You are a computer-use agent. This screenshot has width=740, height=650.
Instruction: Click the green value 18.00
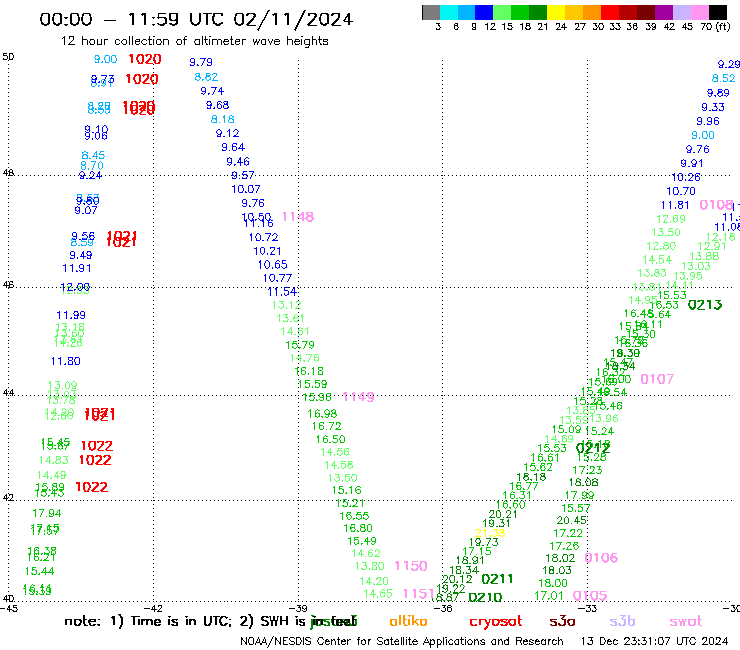coord(553,583)
